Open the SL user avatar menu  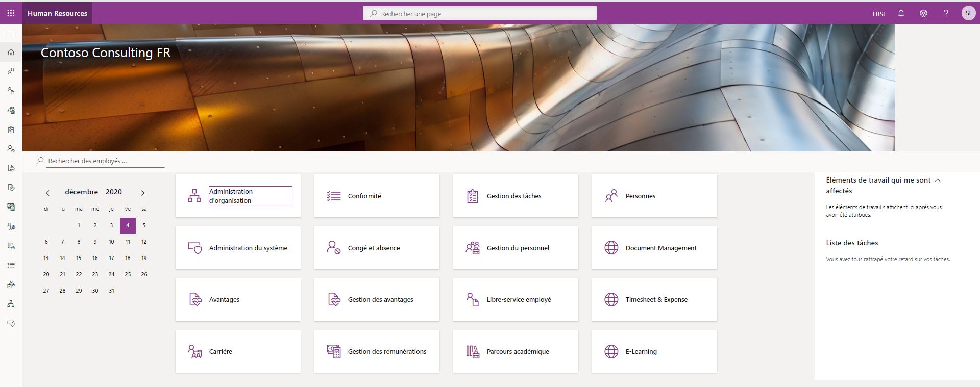pyautogui.click(x=968, y=14)
